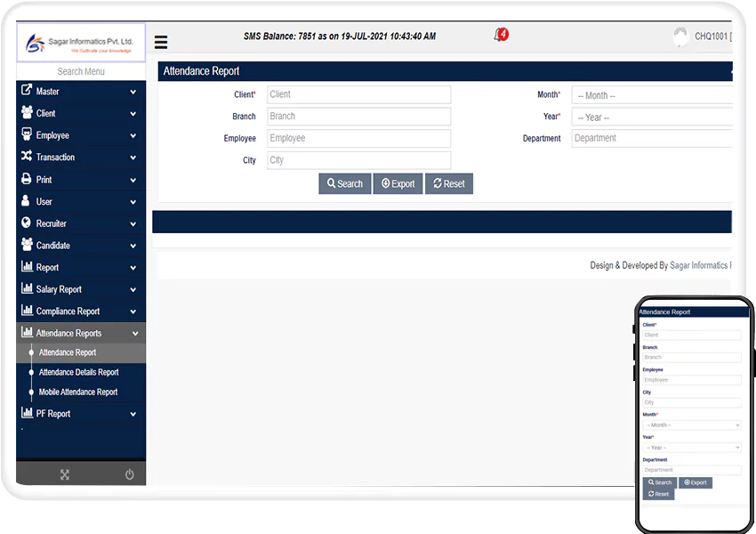Click the Salary Report chart icon
The width and height of the screenshot is (756, 534).
tap(27, 288)
